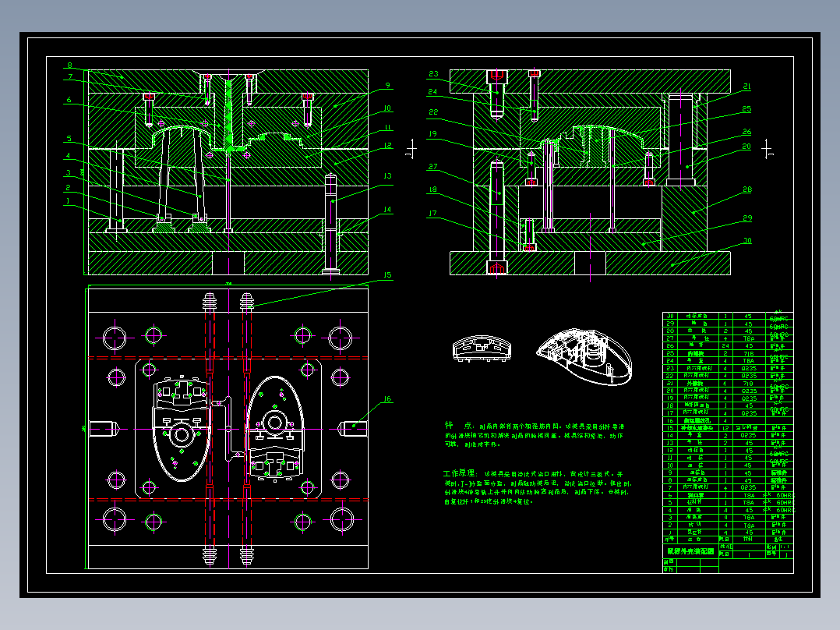Pick callout number 21 on right section view
Image resolution: width=840 pixels, height=630 pixels.
(x=746, y=87)
